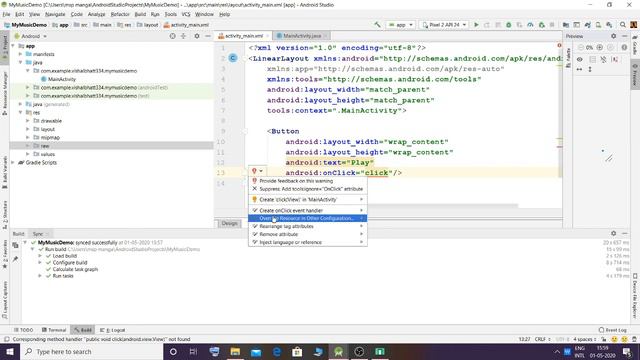
Task: Open File Explorer on the taskbar
Action: [x=235, y=351]
